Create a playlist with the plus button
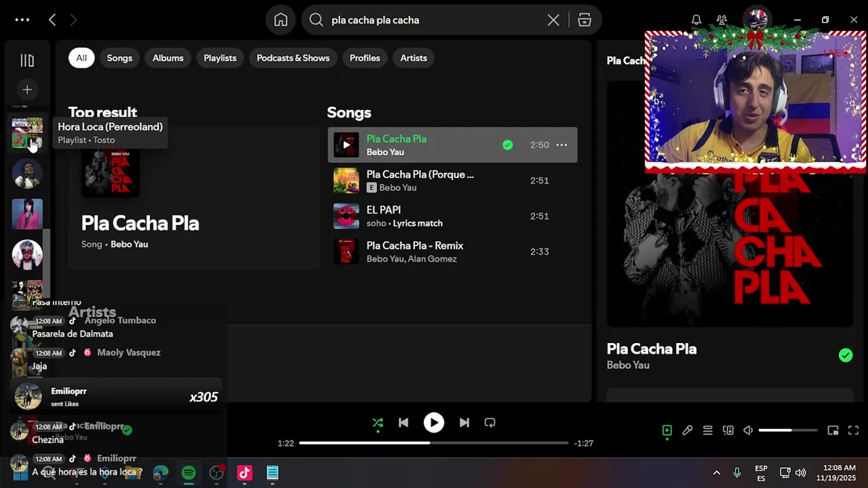The width and height of the screenshot is (868, 488). tap(27, 89)
